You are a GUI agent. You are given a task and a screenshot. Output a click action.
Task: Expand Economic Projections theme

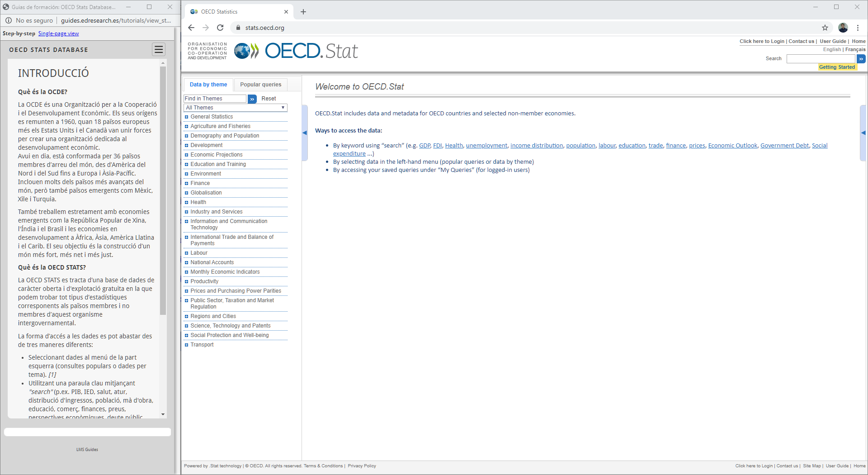[x=186, y=155]
